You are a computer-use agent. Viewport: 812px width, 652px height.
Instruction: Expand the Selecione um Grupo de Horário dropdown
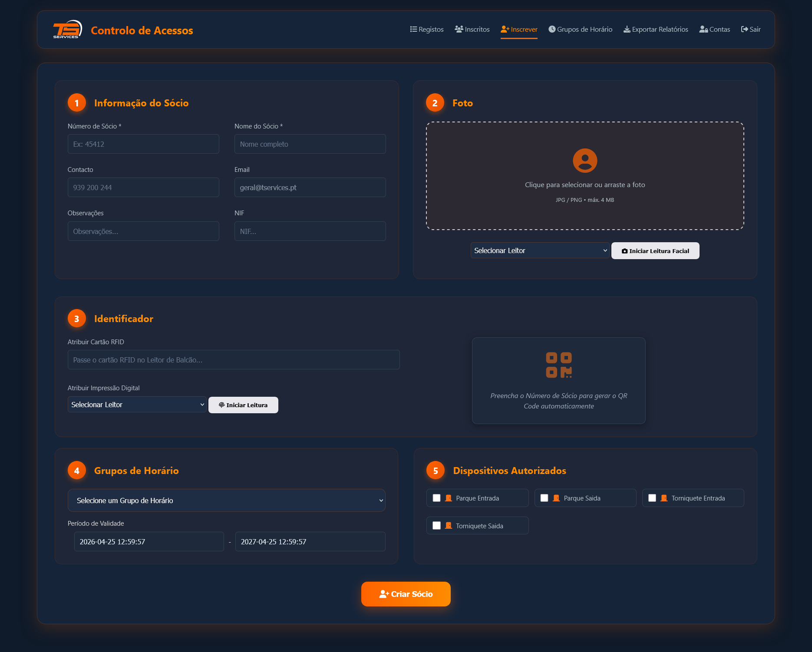click(x=227, y=501)
